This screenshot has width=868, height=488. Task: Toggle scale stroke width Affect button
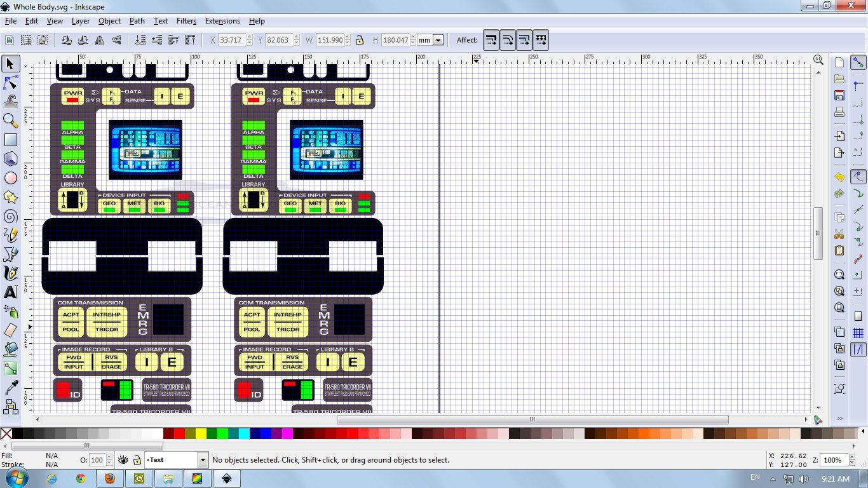point(491,40)
